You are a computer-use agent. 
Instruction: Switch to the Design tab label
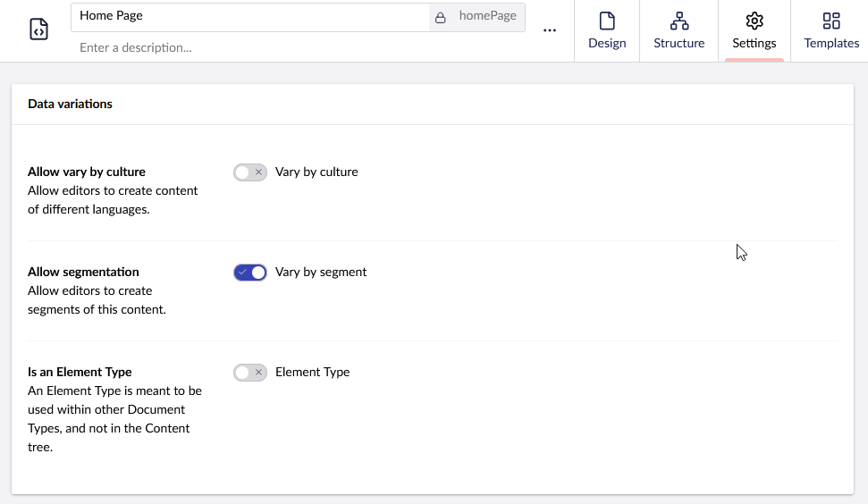coord(607,43)
